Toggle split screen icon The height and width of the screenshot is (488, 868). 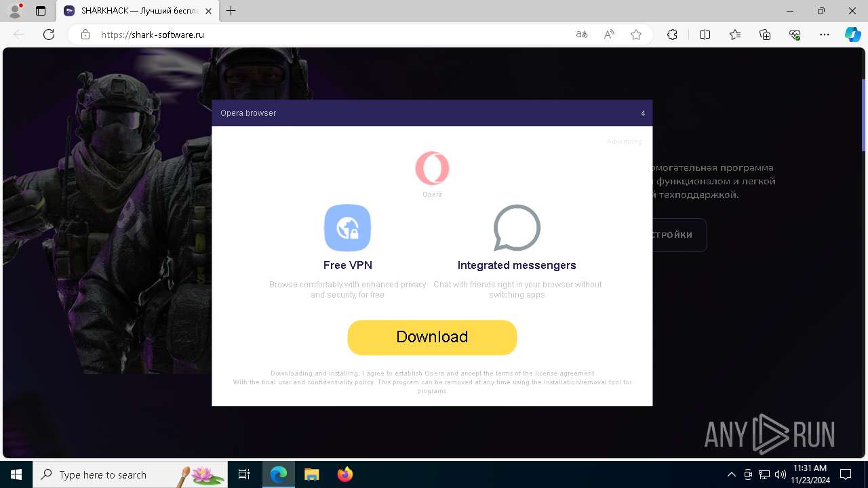(x=705, y=35)
